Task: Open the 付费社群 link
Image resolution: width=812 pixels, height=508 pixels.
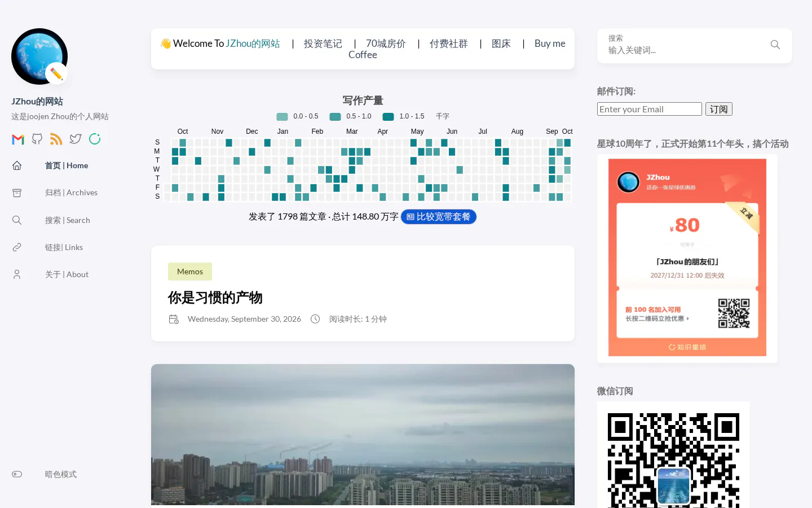Action: (x=449, y=43)
